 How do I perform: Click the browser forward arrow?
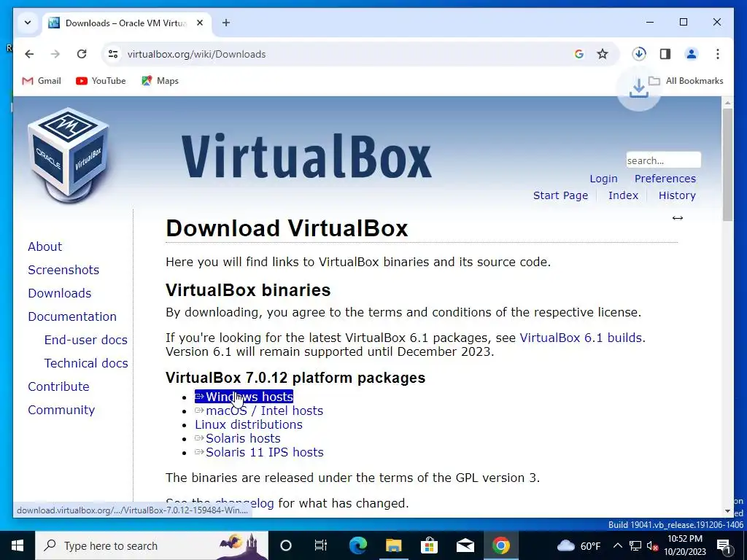coord(55,54)
